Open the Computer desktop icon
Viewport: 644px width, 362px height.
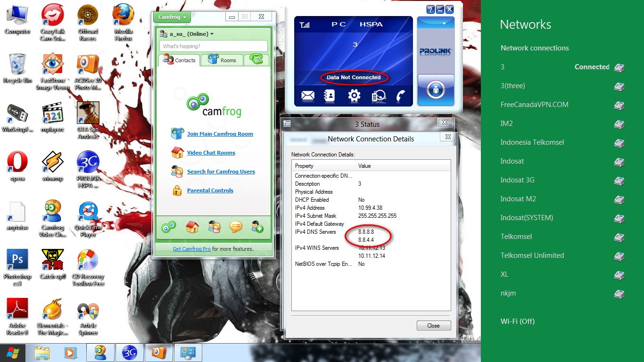[17, 20]
